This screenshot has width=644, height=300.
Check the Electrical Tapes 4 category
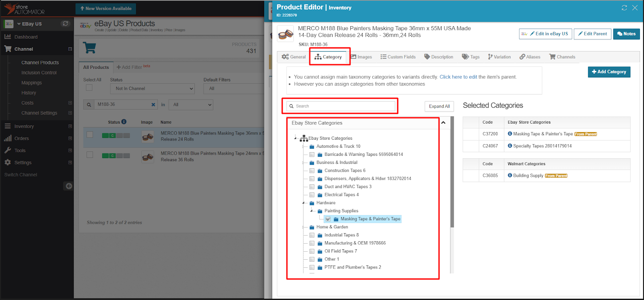point(312,195)
